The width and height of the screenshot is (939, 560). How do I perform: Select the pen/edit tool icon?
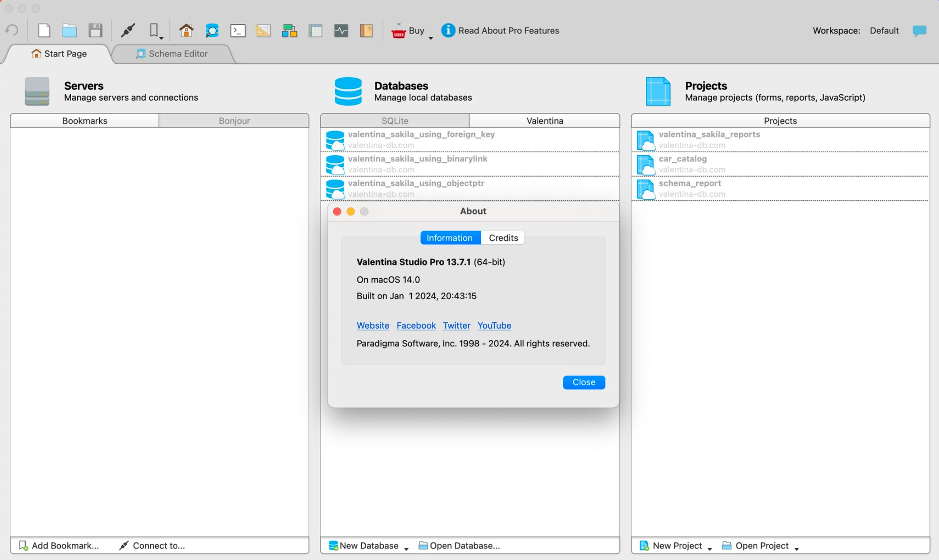(x=127, y=31)
